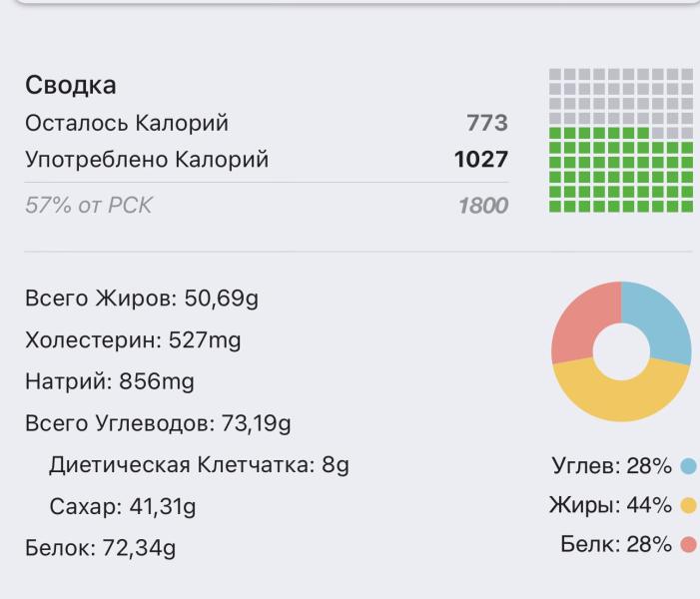700x599 pixels.
Task: Click the blue dot beside Углев: 28%
Action: pyautogui.click(x=688, y=466)
